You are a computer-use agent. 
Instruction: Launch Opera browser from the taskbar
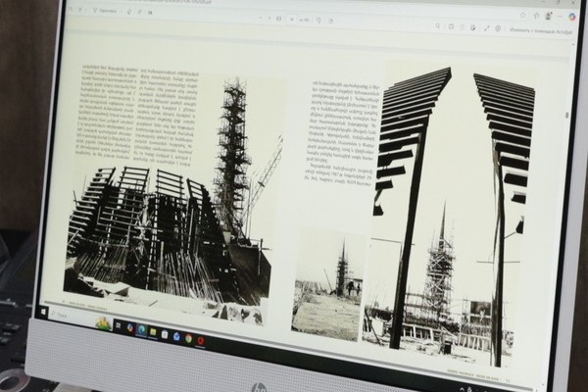point(201,340)
